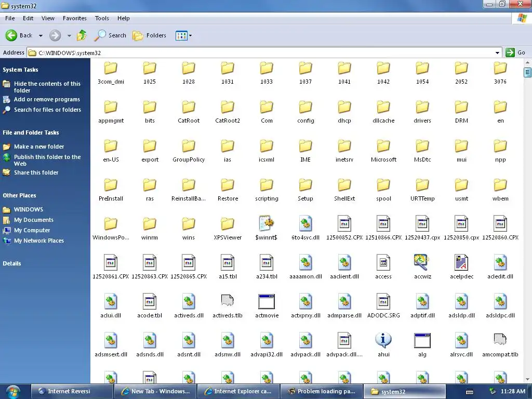Viewport: 532px width, 399px height.
Task: Select the XPSViewer folder icon
Action: pos(228,224)
